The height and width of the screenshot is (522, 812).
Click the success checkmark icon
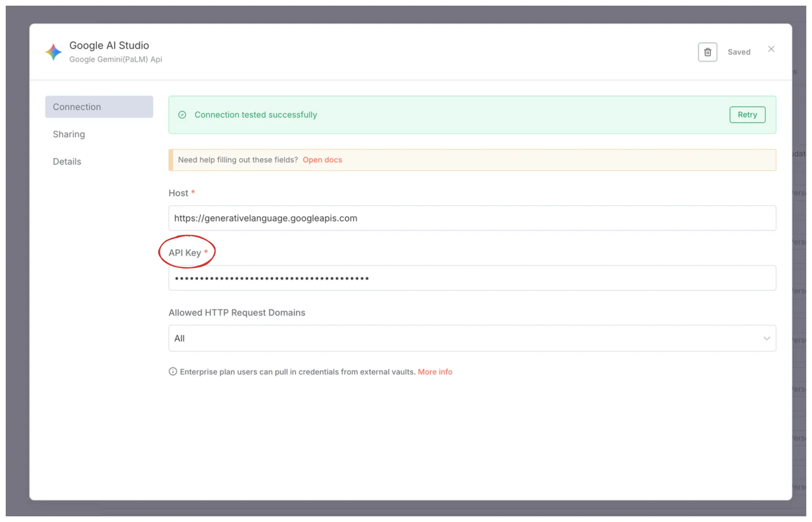182,115
